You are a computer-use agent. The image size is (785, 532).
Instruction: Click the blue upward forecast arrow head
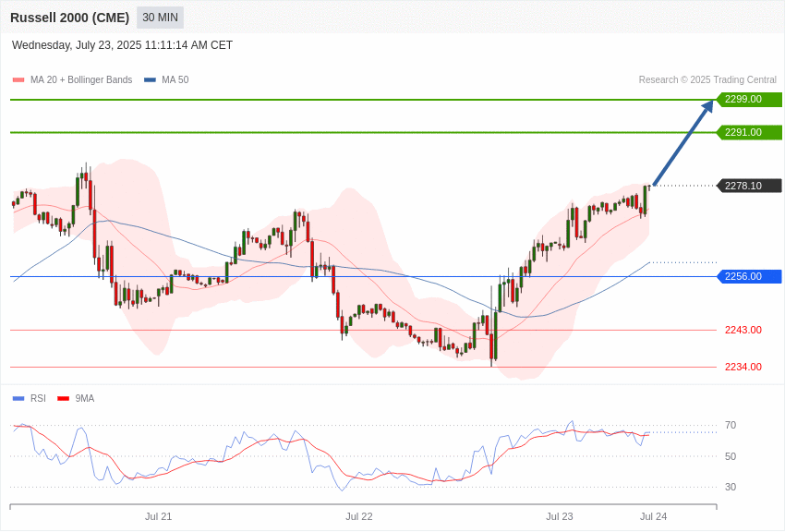tap(707, 107)
